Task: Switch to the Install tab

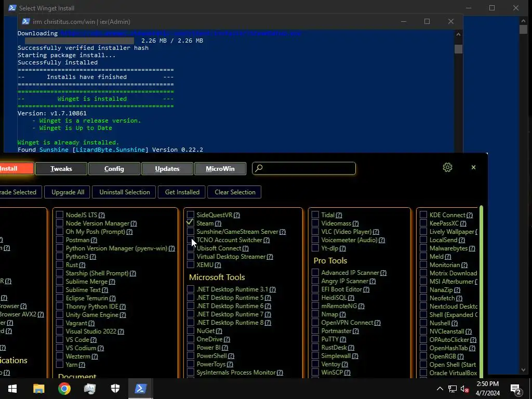Action: 17,168
